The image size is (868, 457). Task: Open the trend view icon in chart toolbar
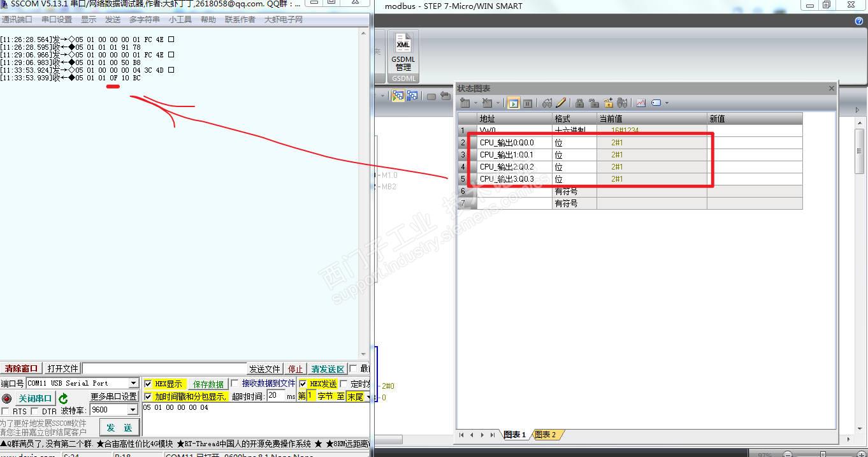click(x=641, y=103)
